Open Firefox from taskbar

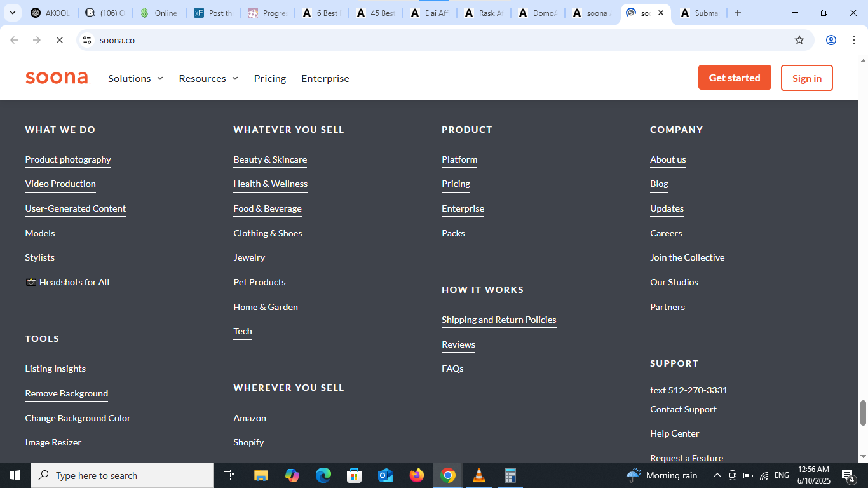[x=417, y=475]
